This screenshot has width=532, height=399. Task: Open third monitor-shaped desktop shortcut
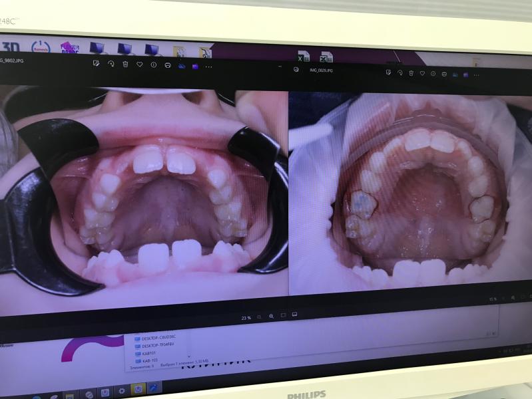[152, 50]
